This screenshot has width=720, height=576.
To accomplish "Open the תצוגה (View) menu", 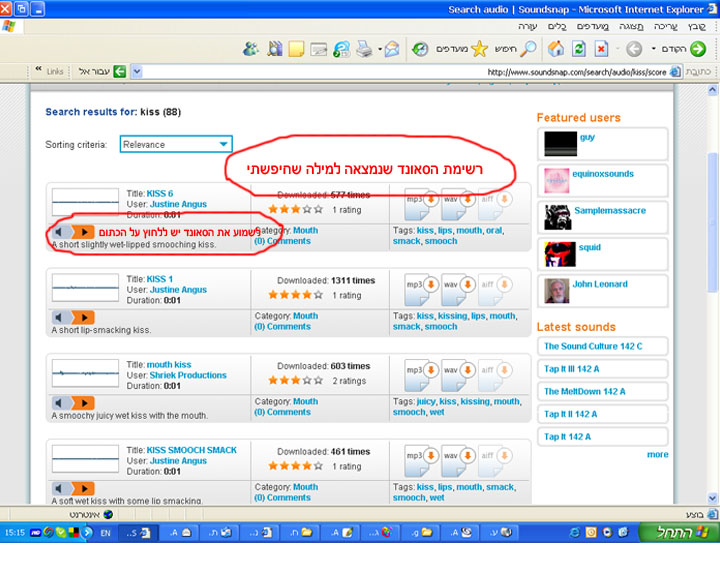I will pos(631,26).
